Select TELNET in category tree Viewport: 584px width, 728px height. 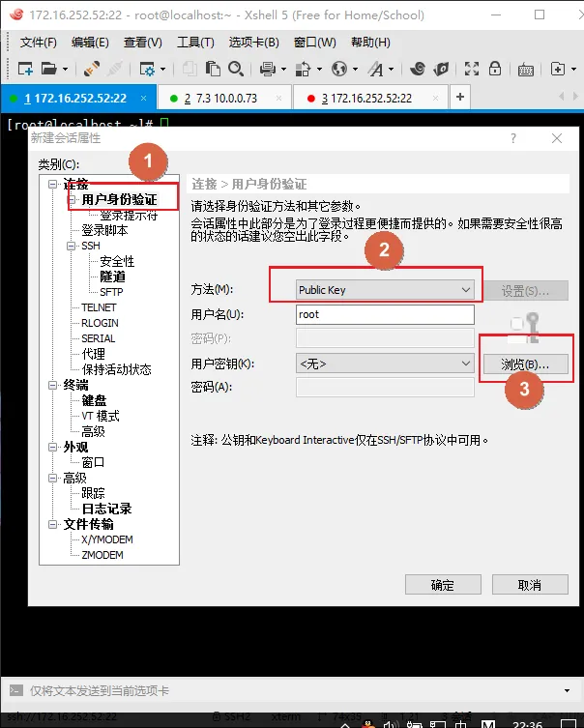coord(99,307)
